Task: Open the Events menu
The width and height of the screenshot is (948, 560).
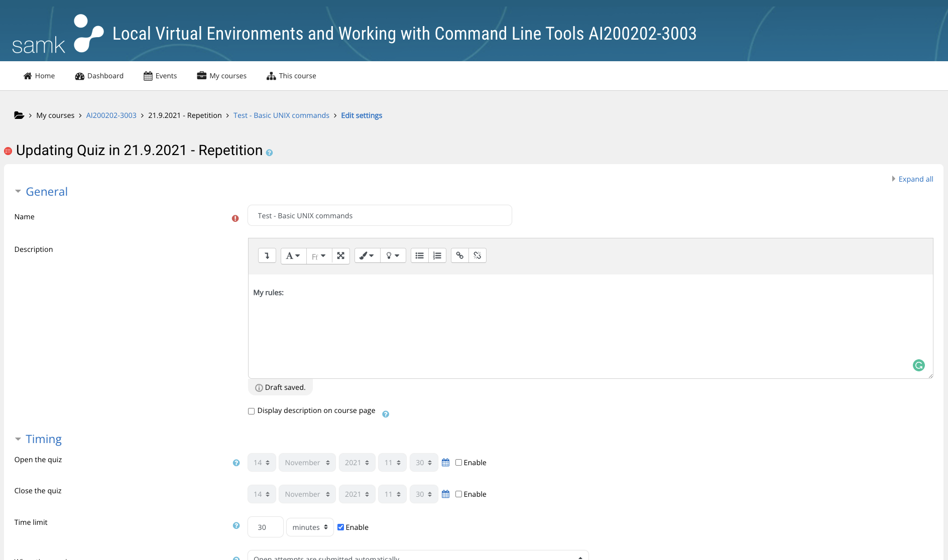Action: (160, 76)
